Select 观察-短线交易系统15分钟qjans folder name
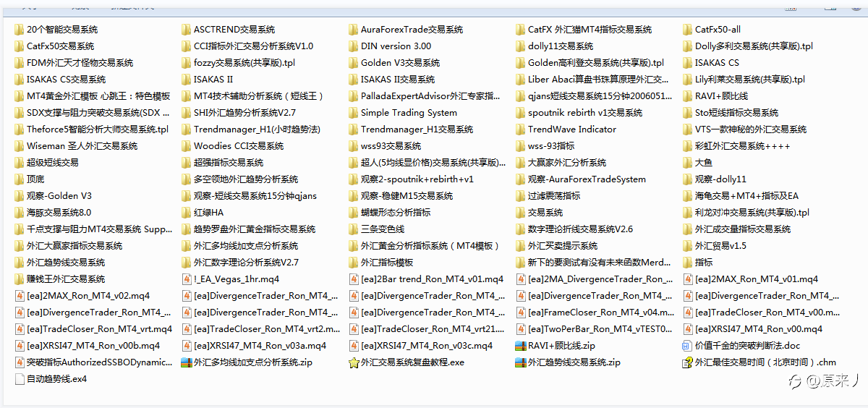 click(255, 196)
